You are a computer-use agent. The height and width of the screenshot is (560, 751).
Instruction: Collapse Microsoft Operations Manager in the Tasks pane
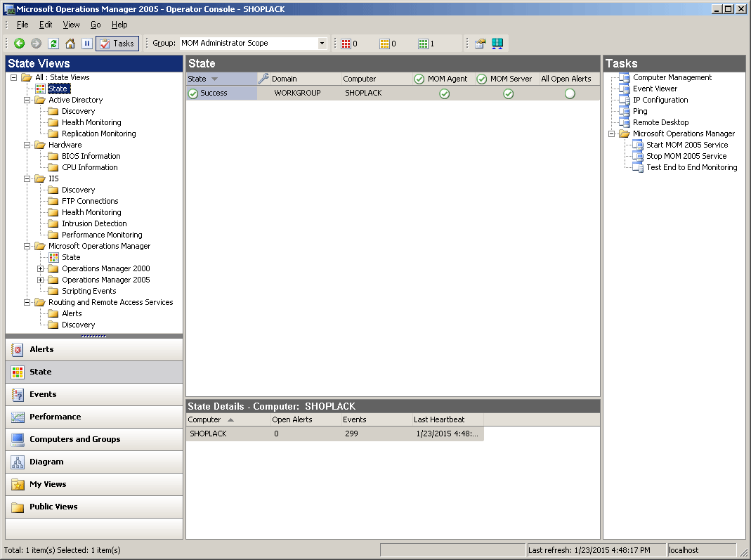612,134
